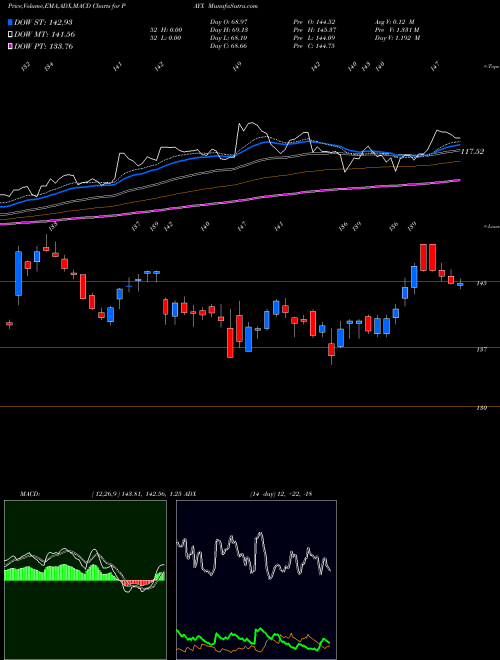
Task: Click the 'Price,Volume,EMA,ADX,MACD Charts for' title
Action: (x=64, y=6)
